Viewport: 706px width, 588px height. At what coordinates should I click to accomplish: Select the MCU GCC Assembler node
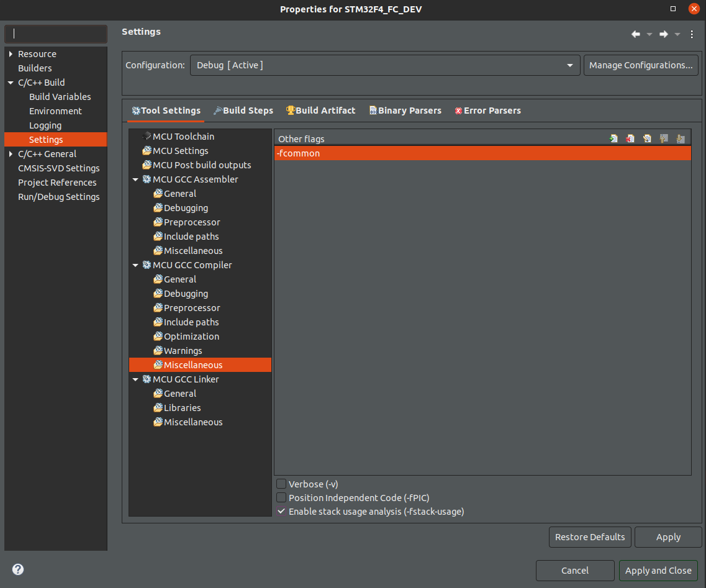pyautogui.click(x=190, y=179)
